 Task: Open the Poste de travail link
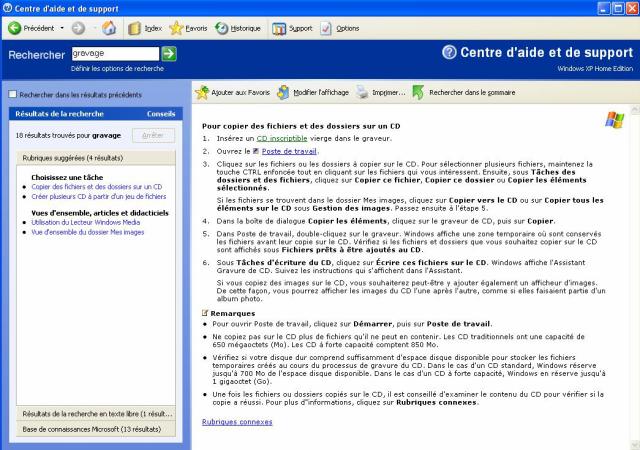tap(289, 151)
